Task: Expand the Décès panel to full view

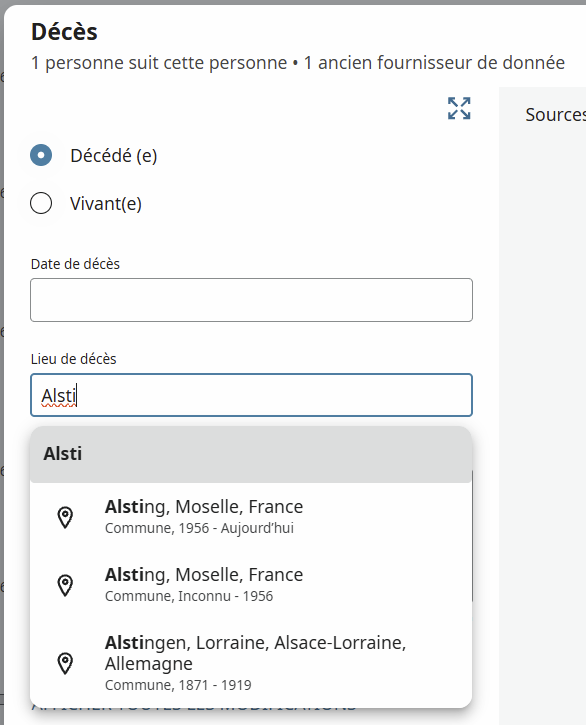Action: [459, 108]
